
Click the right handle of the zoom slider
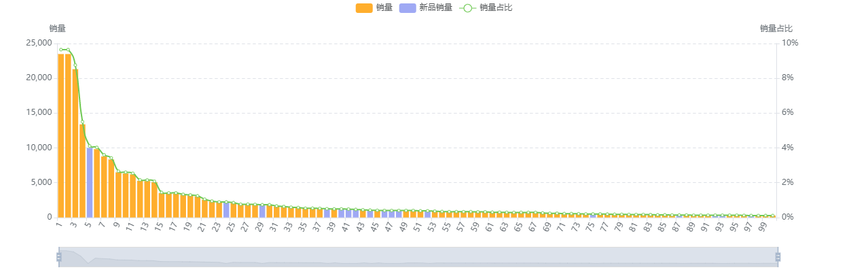(x=778, y=257)
